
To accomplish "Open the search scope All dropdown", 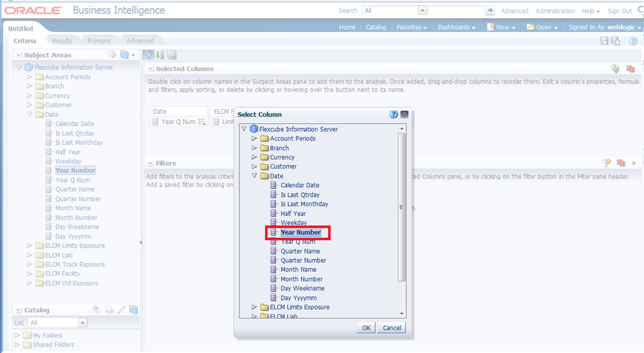I will tap(422, 10).
